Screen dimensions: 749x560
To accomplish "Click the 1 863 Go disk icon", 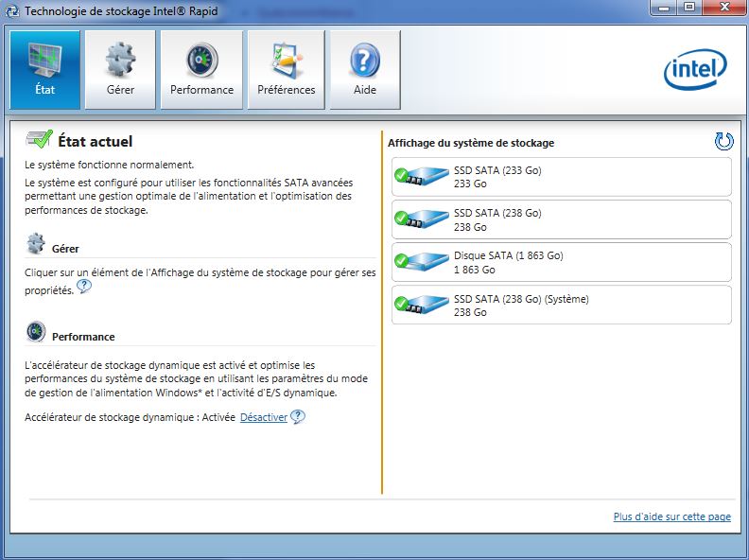I will point(422,261).
